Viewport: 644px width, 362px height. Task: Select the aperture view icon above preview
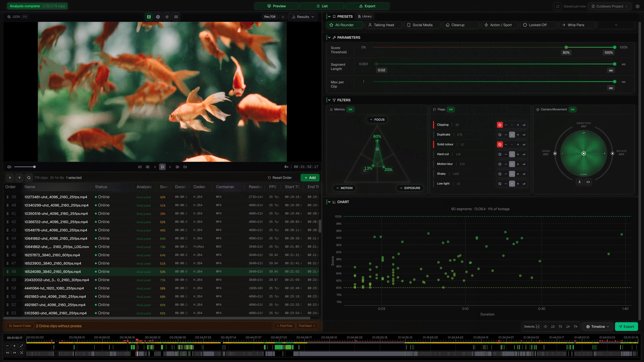(158, 17)
